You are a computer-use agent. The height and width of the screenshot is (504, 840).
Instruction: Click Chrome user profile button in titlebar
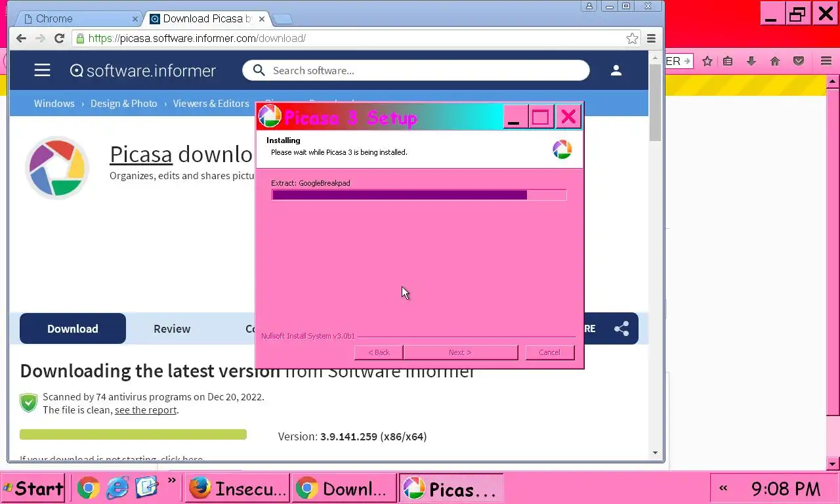tap(589, 7)
